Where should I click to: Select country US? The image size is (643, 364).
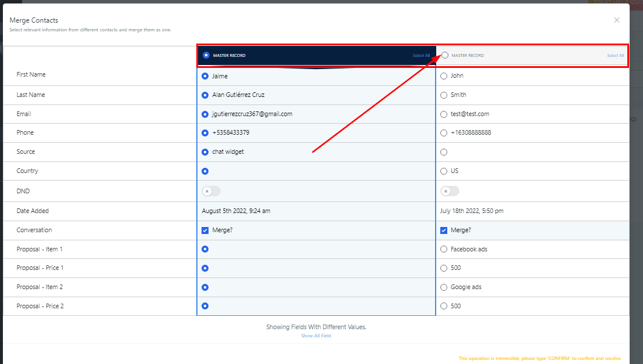coord(444,171)
